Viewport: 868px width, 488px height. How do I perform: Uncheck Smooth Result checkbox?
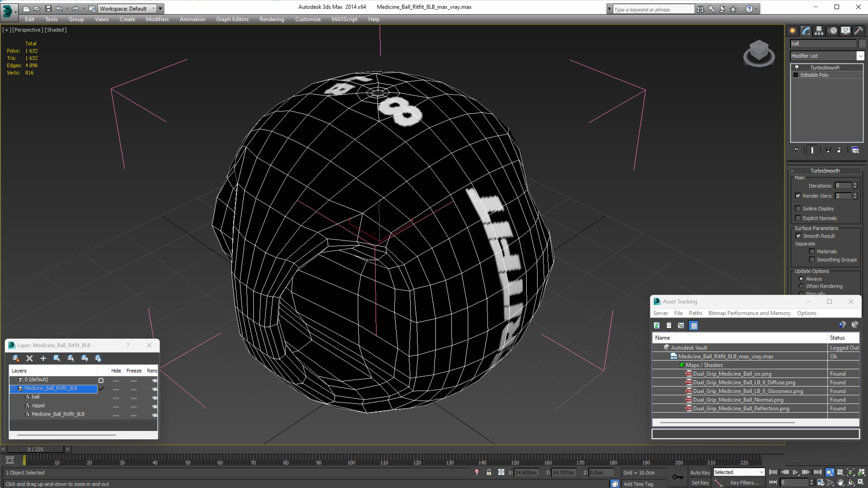[x=798, y=236]
